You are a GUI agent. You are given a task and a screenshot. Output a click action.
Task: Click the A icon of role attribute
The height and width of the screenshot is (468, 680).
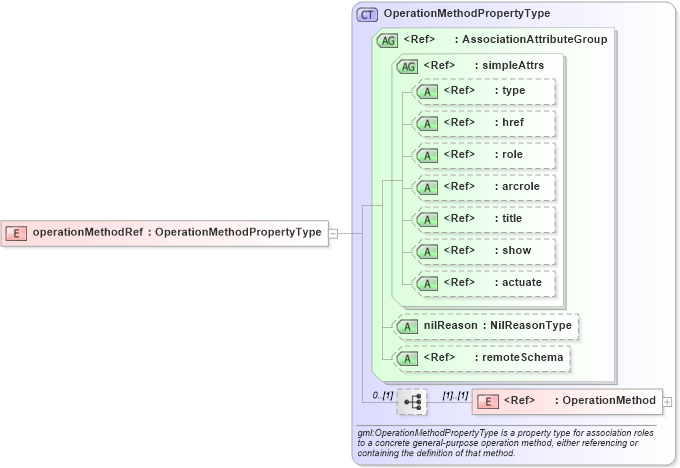[427, 156]
